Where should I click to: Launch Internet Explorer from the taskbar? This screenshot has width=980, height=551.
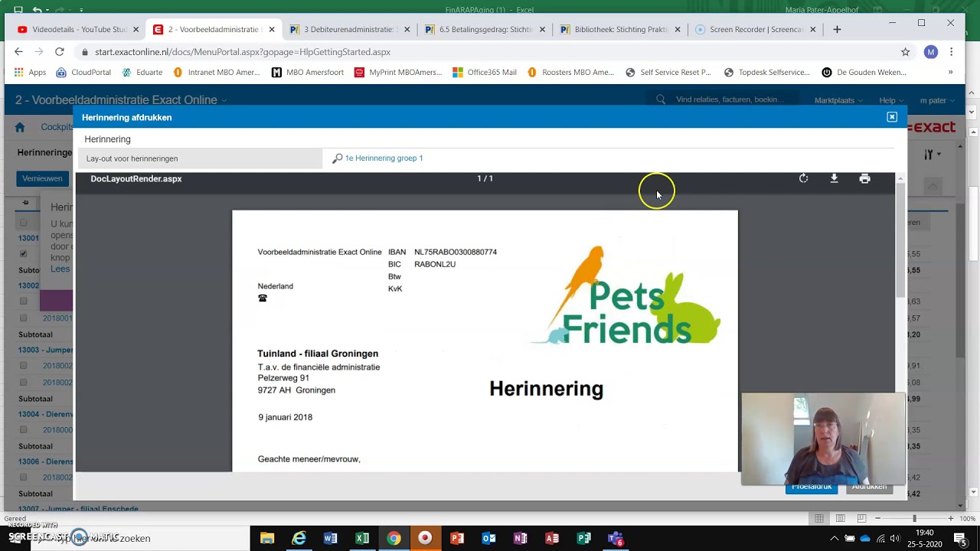(299, 538)
